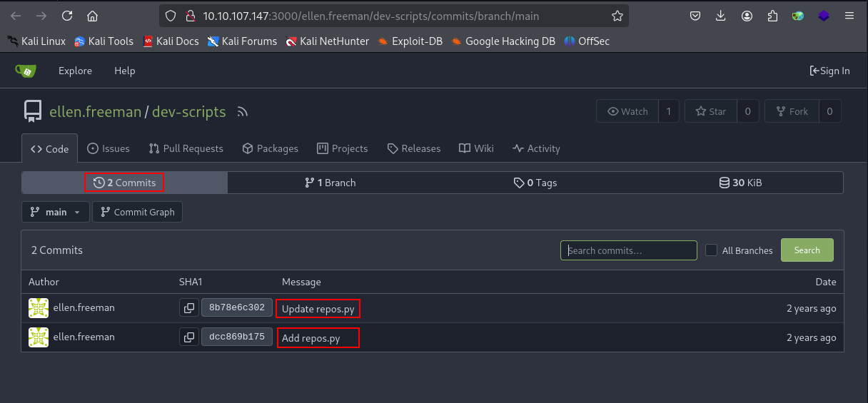Open the Firefox hamburger menu
Screen dimensions: 868x403
pos(849,16)
